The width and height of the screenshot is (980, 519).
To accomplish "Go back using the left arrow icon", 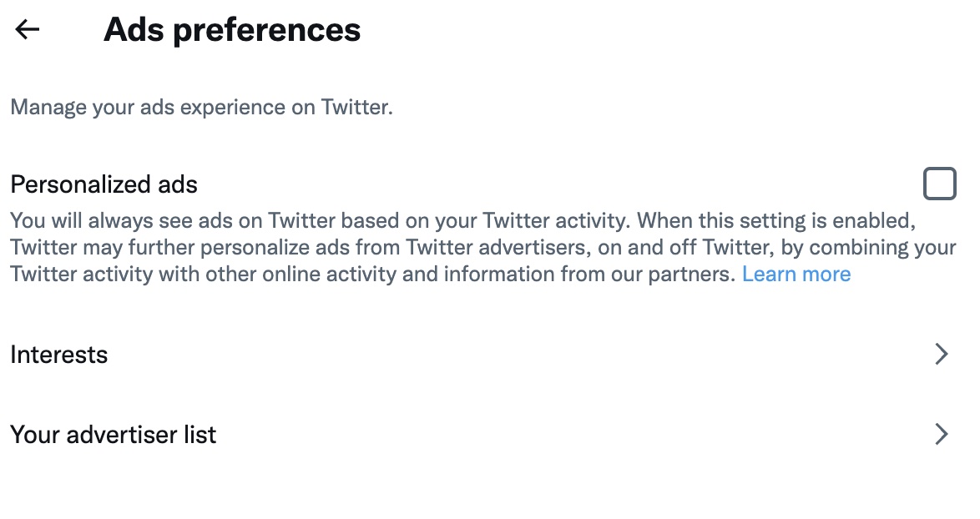I will [28, 30].
